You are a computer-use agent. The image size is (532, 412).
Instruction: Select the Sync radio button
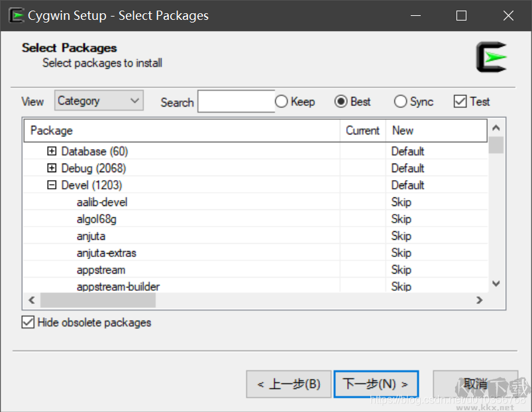coord(400,101)
